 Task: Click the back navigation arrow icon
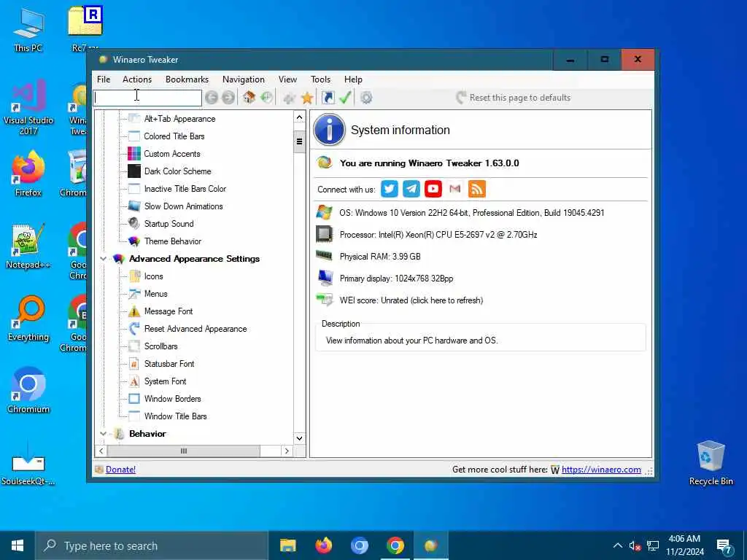click(x=212, y=98)
